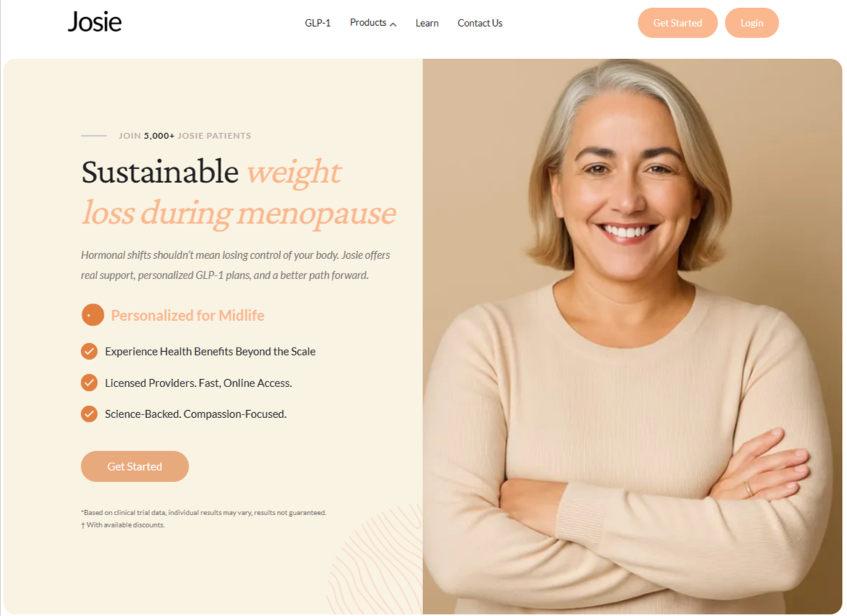Expand the Products chevron arrow
The height and width of the screenshot is (616, 847).
[x=393, y=24]
